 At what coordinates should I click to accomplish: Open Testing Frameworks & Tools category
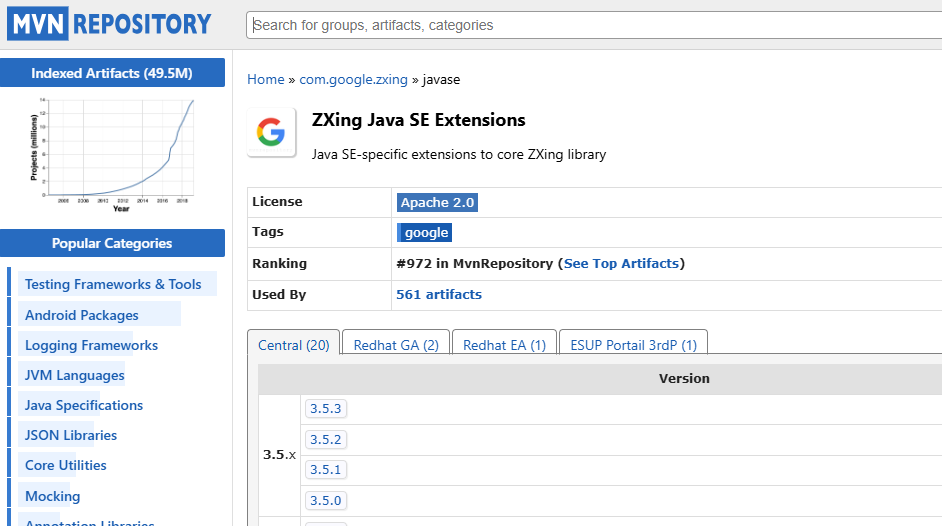(x=113, y=284)
